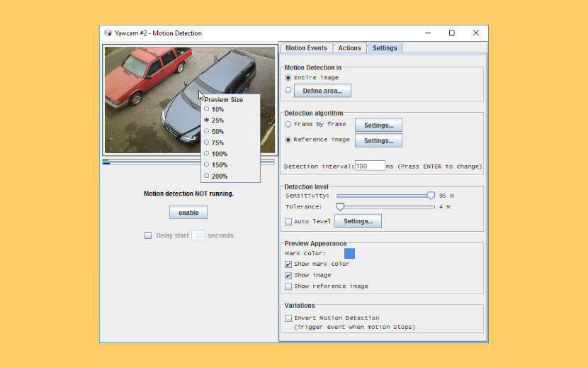
Task: Check the Delay start checkbox
Action: point(148,235)
